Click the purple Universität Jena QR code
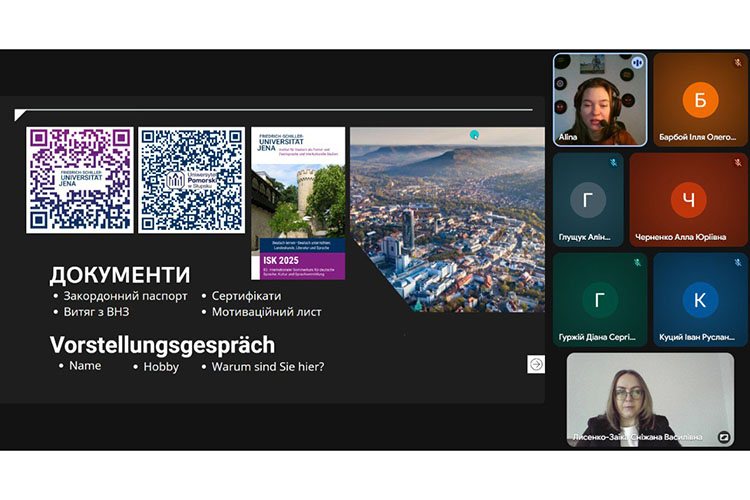 coord(80,180)
